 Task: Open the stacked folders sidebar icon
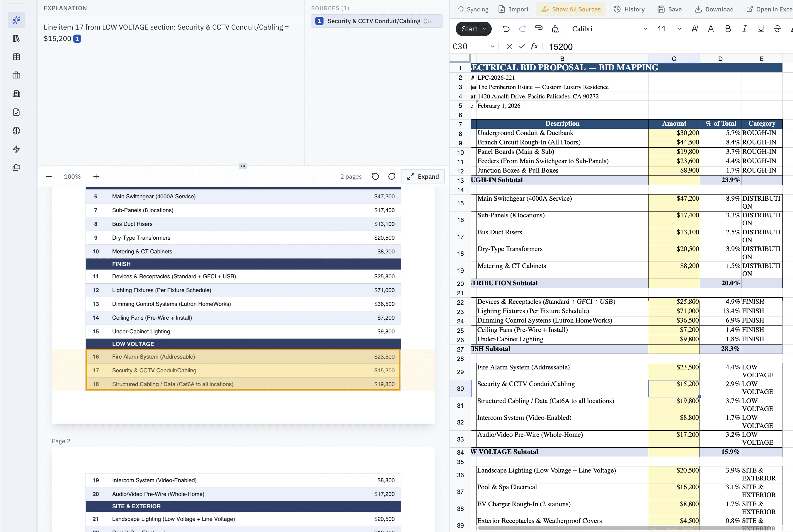tap(16, 168)
